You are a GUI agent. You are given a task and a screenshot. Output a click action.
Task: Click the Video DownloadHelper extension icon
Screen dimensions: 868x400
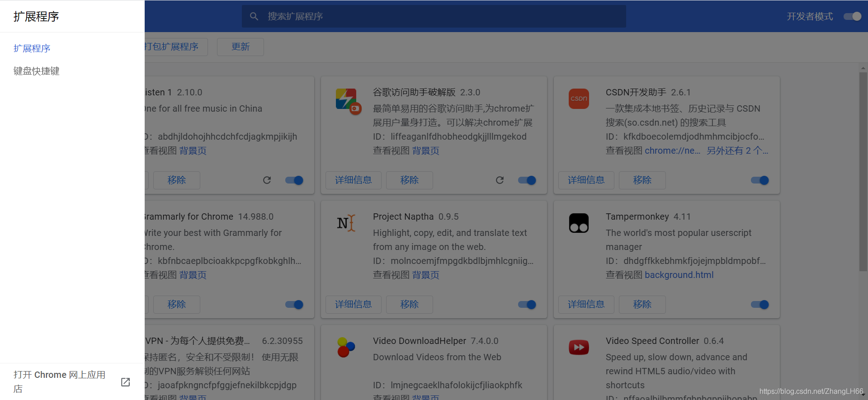tap(346, 347)
